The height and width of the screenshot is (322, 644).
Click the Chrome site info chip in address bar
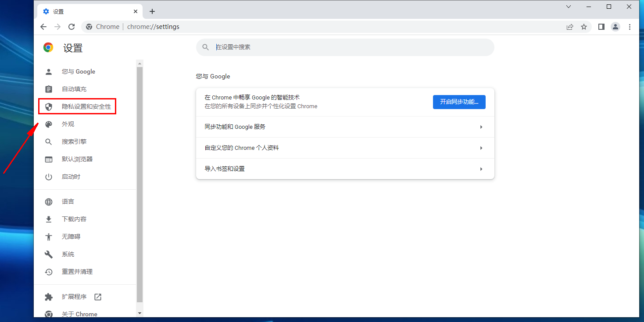click(103, 27)
